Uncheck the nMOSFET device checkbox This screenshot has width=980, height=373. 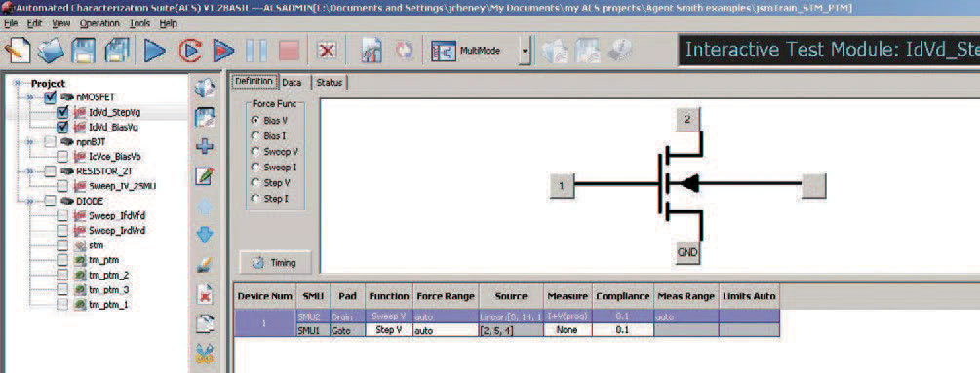51,97
